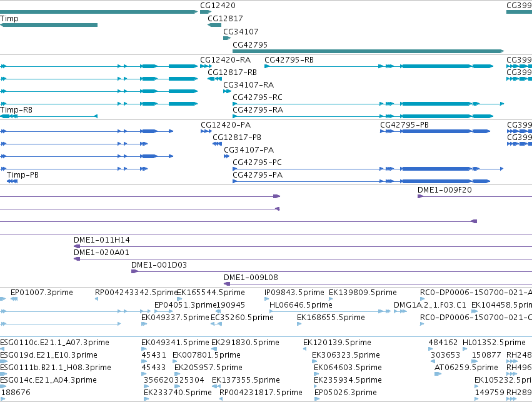Click EST label HL06646.5prime
The width and height of the screenshot is (532, 402).
pos(301,305)
